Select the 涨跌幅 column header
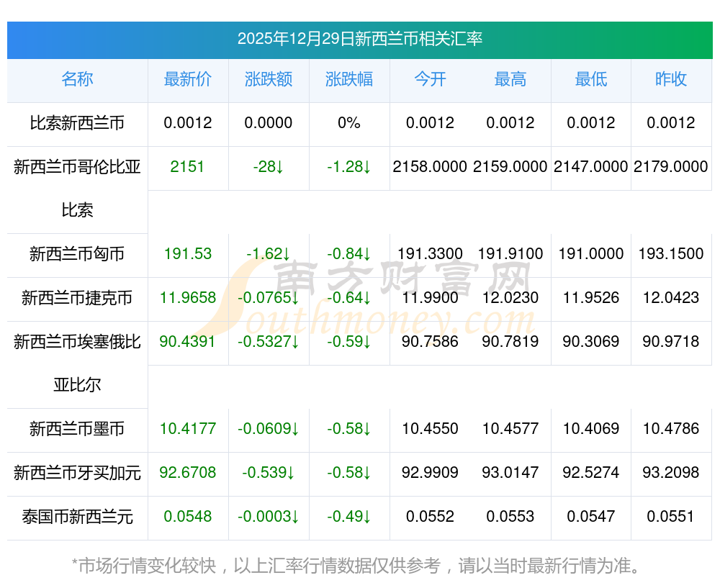The image size is (720, 588). (x=349, y=79)
